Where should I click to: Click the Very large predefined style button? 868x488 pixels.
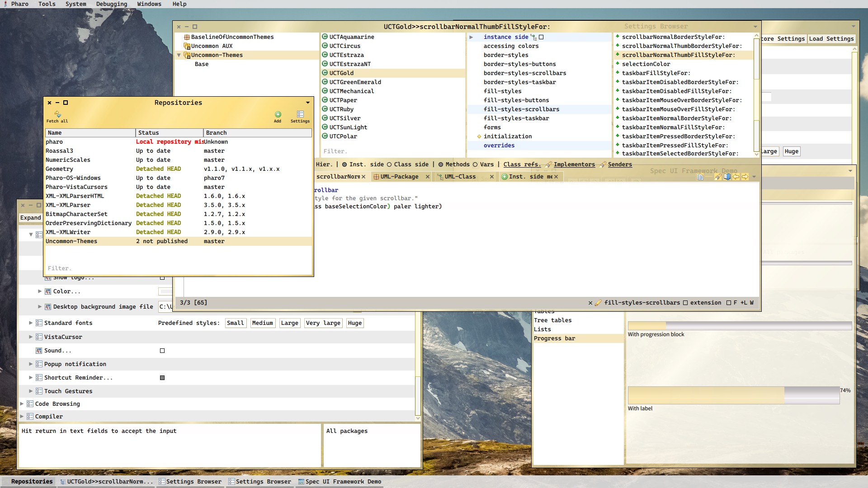click(x=323, y=323)
